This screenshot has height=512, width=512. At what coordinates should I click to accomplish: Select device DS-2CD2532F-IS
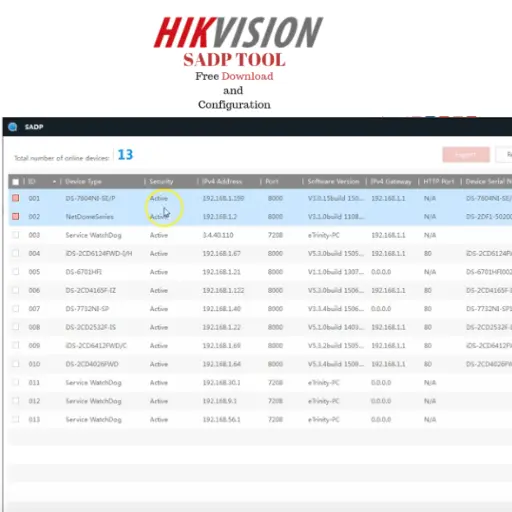coord(91,327)
